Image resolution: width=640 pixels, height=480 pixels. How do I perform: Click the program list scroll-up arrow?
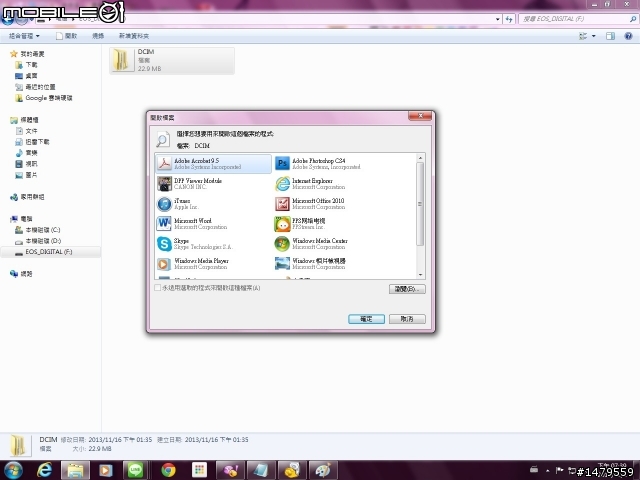click(420, 158)
